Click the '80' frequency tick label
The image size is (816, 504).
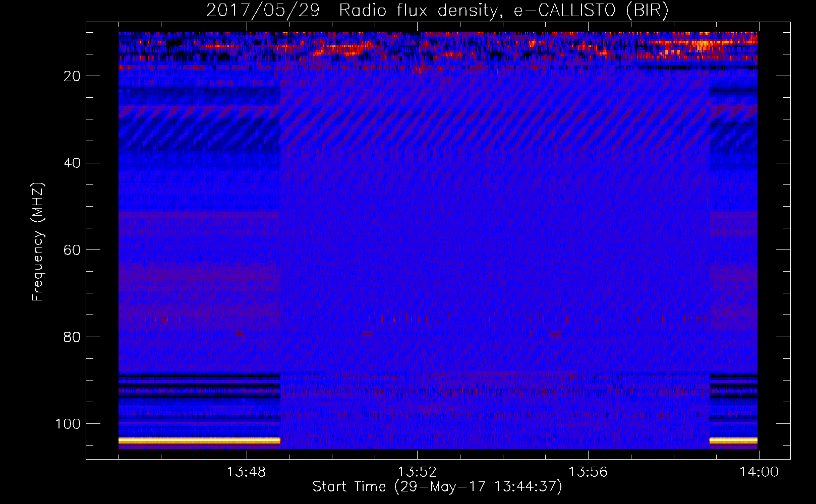pyautogui.click(x=72, y=337)
